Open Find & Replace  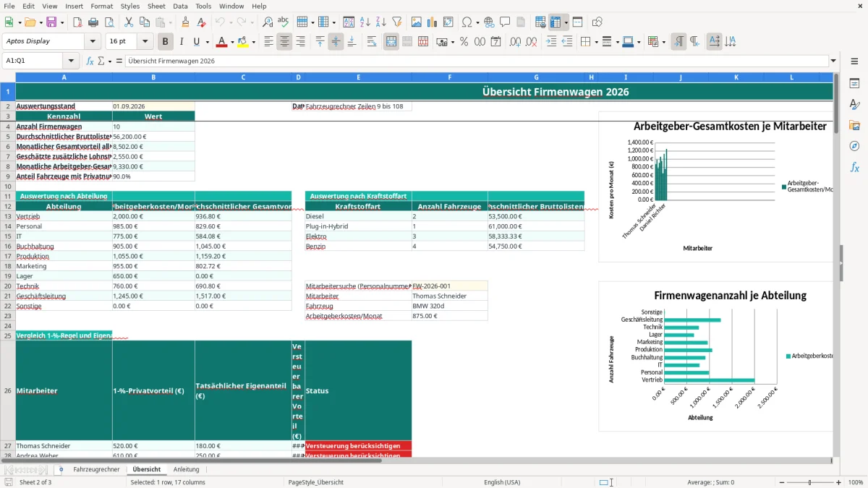point(268,22)
